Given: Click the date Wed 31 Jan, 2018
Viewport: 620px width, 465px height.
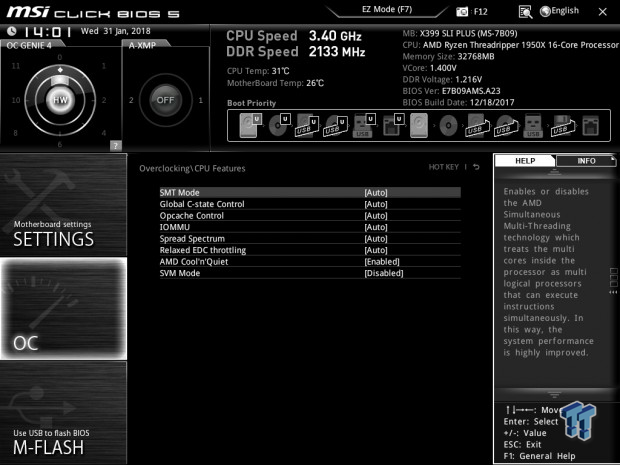Looking at the screenshot, I should (115, 31).
